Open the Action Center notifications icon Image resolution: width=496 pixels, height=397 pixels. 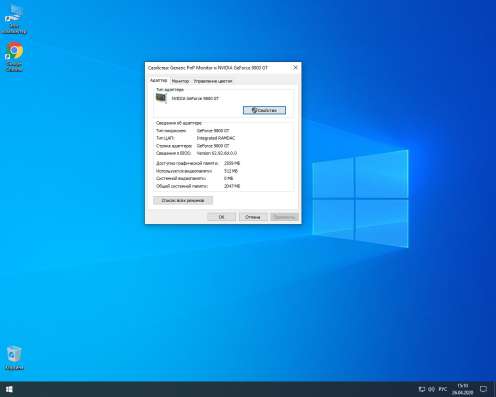pos(483,389)
